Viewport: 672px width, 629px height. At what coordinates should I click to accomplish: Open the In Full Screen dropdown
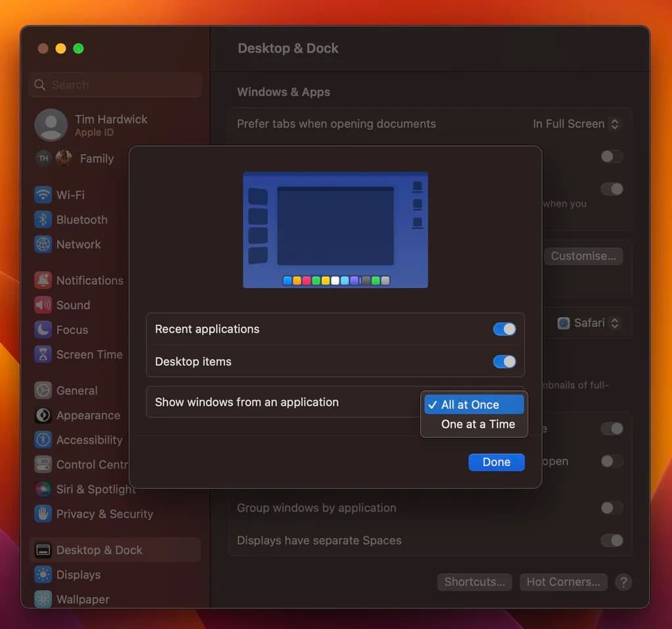576,124
